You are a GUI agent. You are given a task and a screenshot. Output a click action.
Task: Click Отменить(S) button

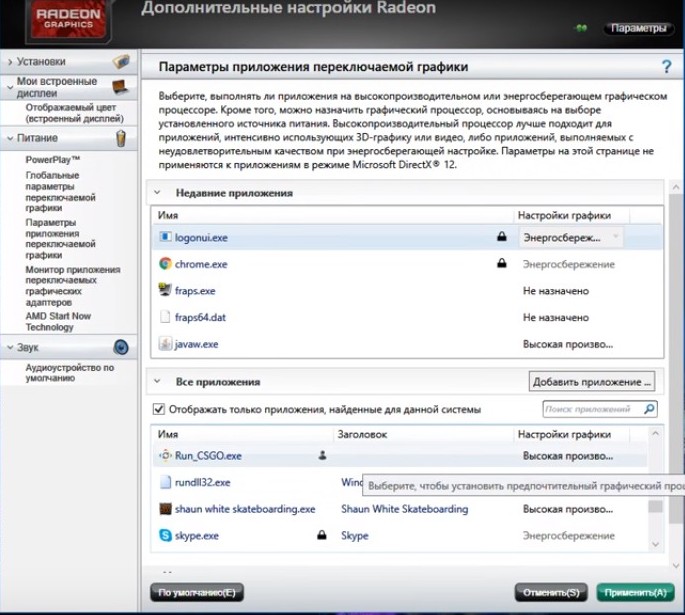click(x=551, y=593)
